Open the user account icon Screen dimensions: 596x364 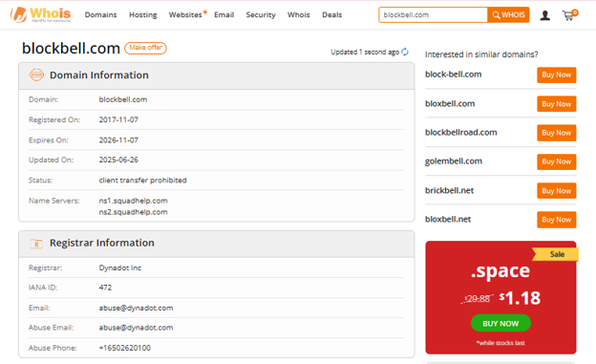(545, 15)
